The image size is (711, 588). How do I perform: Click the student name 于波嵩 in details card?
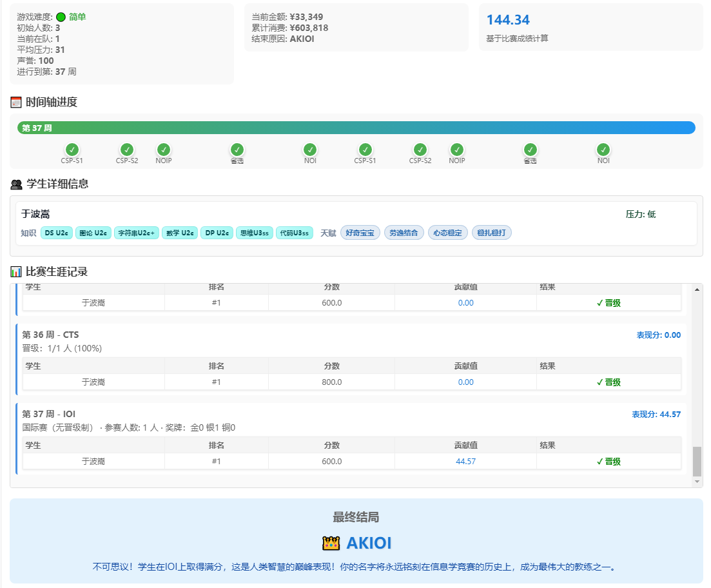(36, 214)
